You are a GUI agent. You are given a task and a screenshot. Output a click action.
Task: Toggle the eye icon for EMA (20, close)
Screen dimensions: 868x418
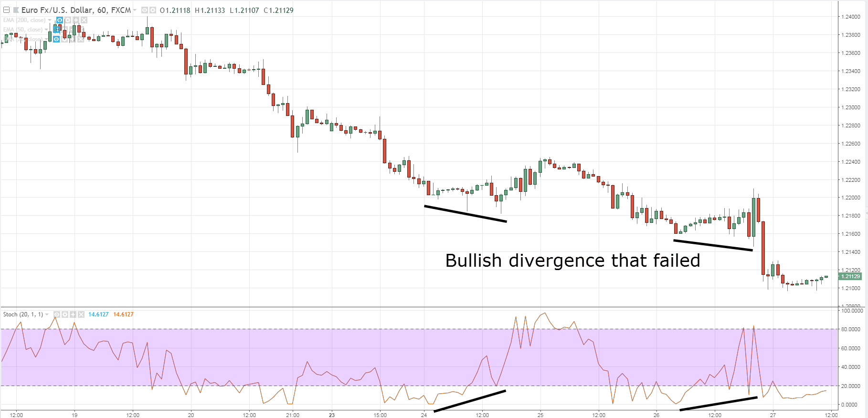click(x=56, y=39)
